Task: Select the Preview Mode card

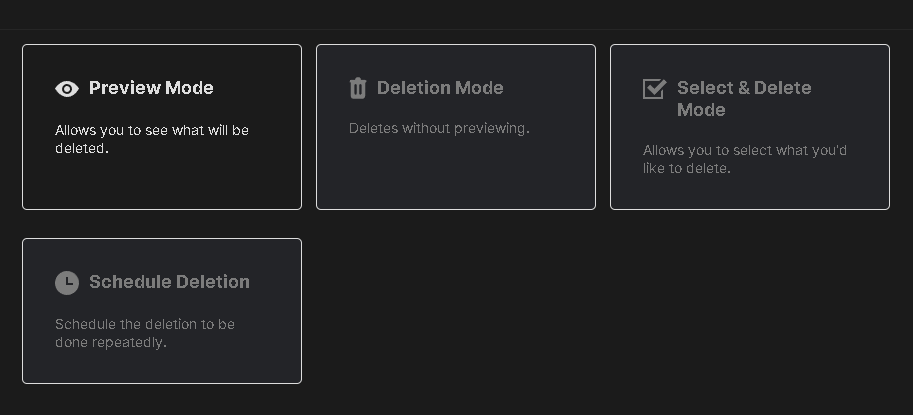Action: click(162, 127)
